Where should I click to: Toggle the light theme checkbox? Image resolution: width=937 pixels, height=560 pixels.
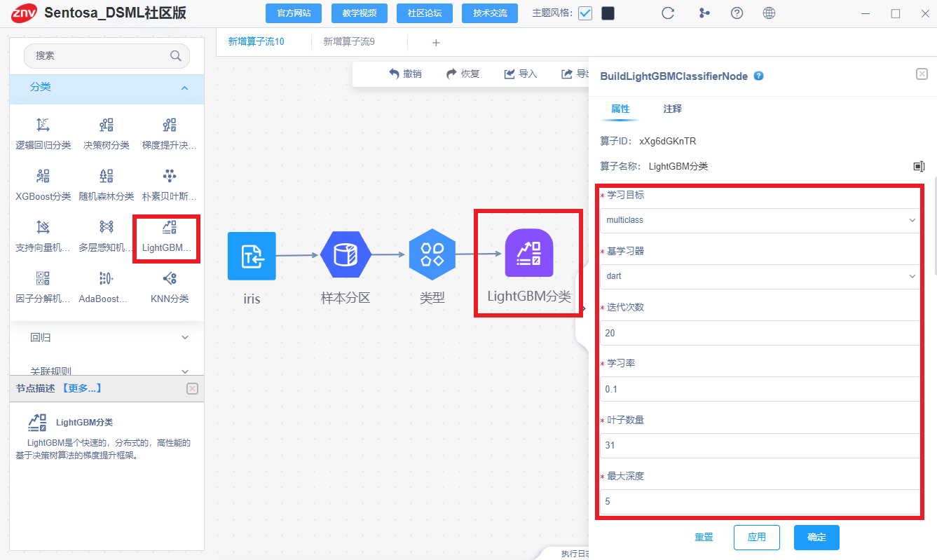(585, 13)
